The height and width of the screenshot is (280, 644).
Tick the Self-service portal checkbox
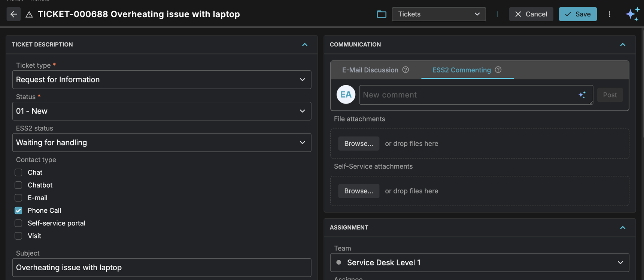point(18,223)
